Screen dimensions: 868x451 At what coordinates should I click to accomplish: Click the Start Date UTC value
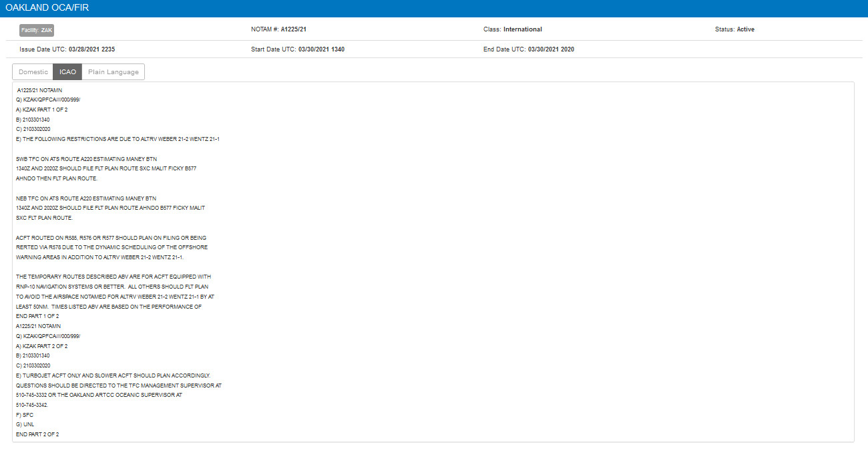321,49
